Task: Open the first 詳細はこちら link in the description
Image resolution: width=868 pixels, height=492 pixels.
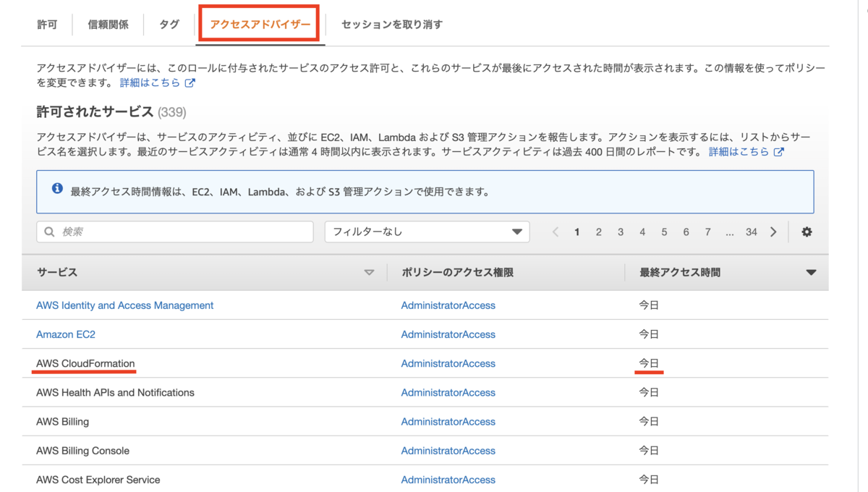Action: tap(150, 83)
